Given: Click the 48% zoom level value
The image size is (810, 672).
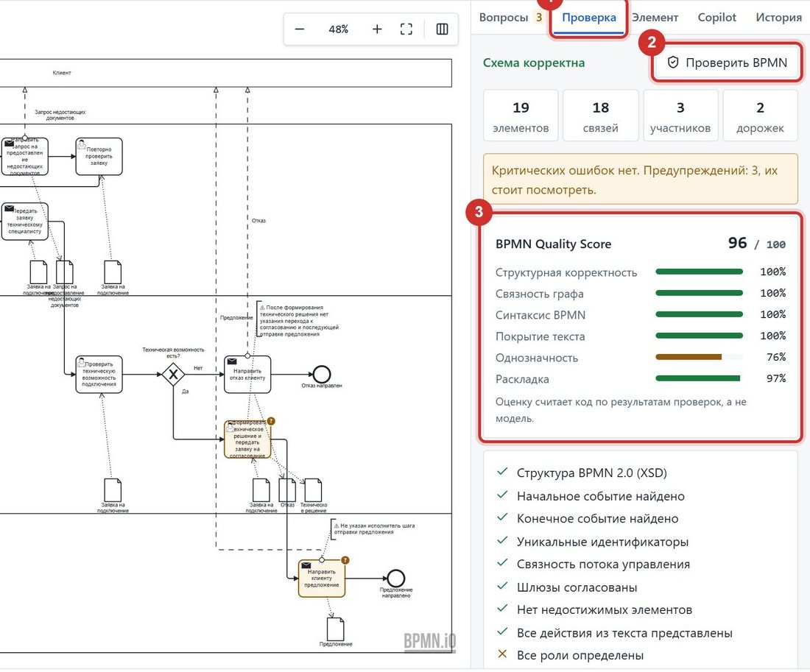Looking at the screenshot, I should click(339, 29).
